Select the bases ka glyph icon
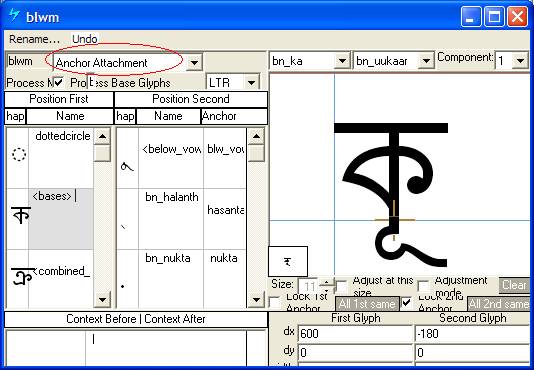Screen dimensions: 534x370 click(20, 215)
